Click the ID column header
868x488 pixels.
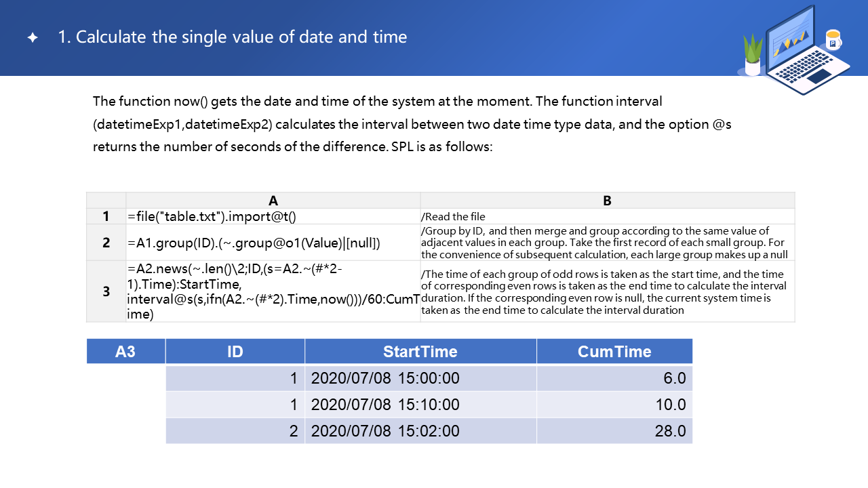pos(235,351)
